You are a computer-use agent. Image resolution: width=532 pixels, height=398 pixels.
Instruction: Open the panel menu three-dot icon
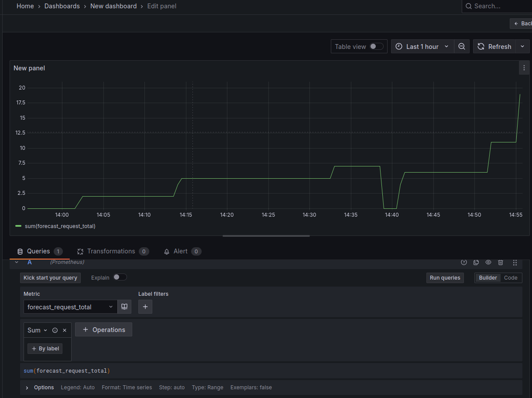[524, 68]
